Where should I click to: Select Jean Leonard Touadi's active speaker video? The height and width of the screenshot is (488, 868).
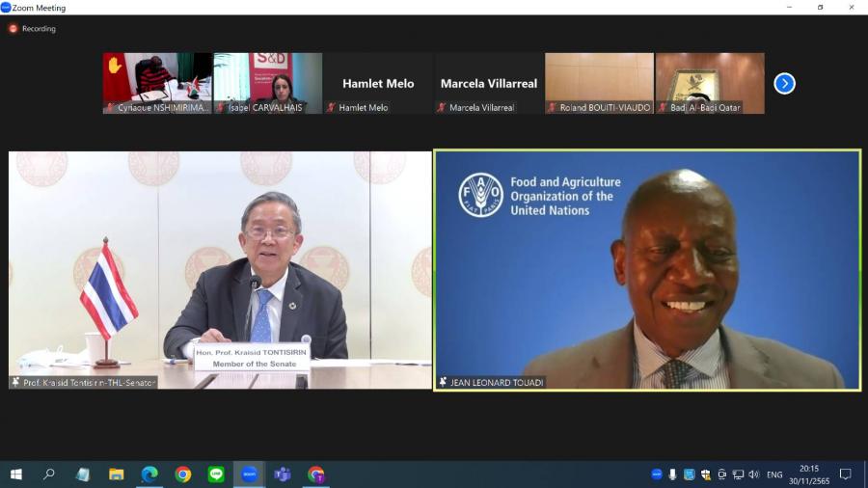pos(646,270)
